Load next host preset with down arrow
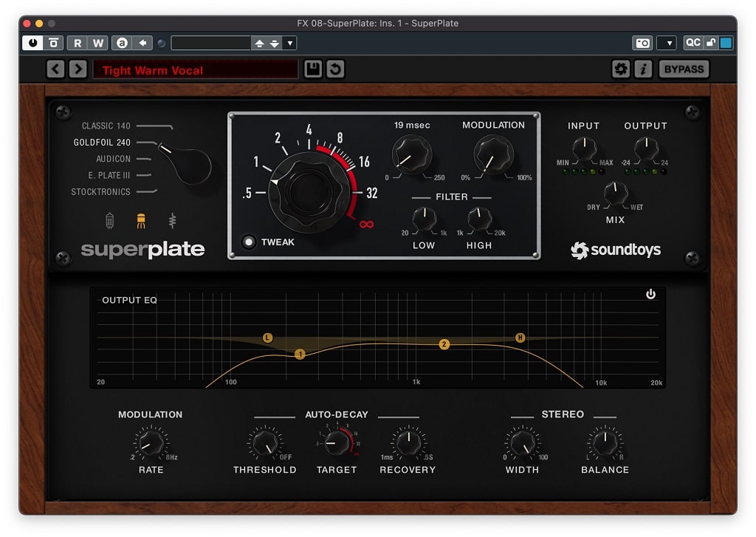Screen dimensions: 756x537 (275, 44)
